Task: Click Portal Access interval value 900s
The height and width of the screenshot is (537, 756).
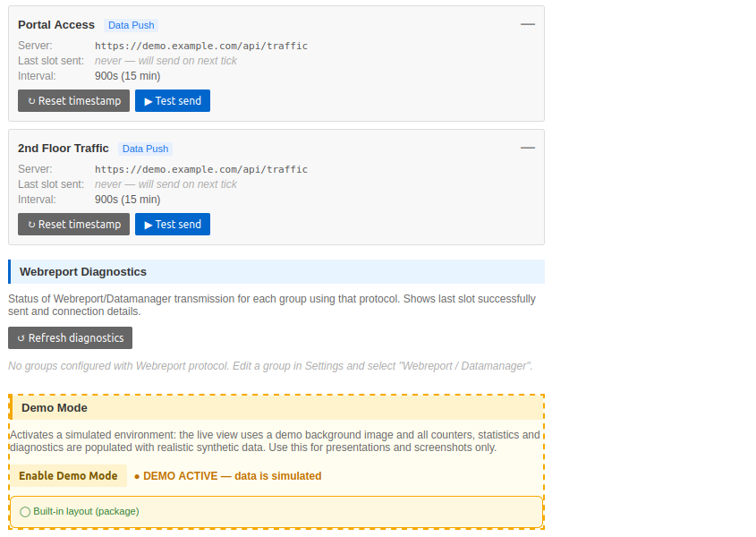Action: tap(127, 76)
